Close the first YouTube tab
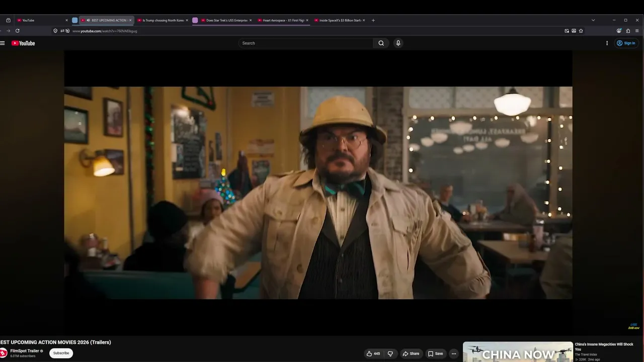The height and width of the screenshot is (362, 644). (x=66, y=20)
